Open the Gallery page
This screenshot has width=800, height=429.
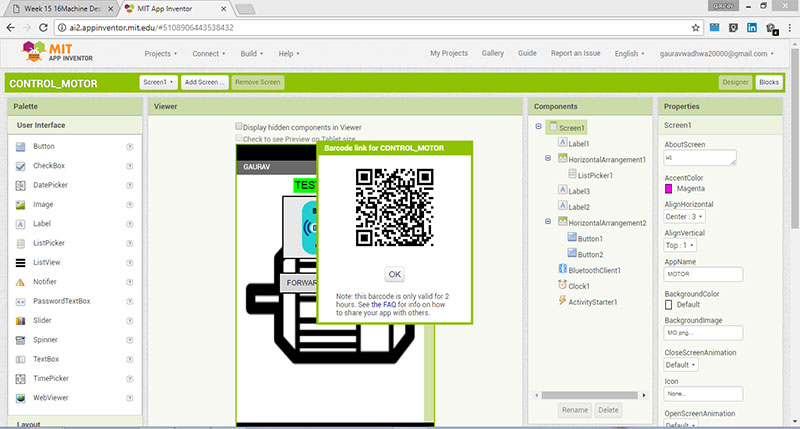pos(493,53)
